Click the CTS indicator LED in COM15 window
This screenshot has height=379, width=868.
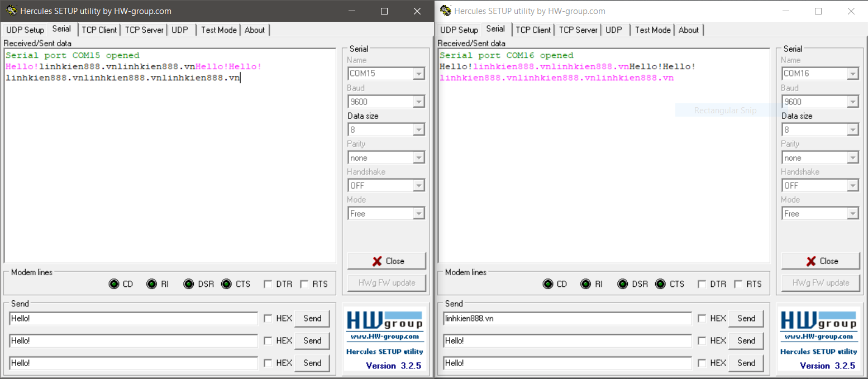(226, 284)
